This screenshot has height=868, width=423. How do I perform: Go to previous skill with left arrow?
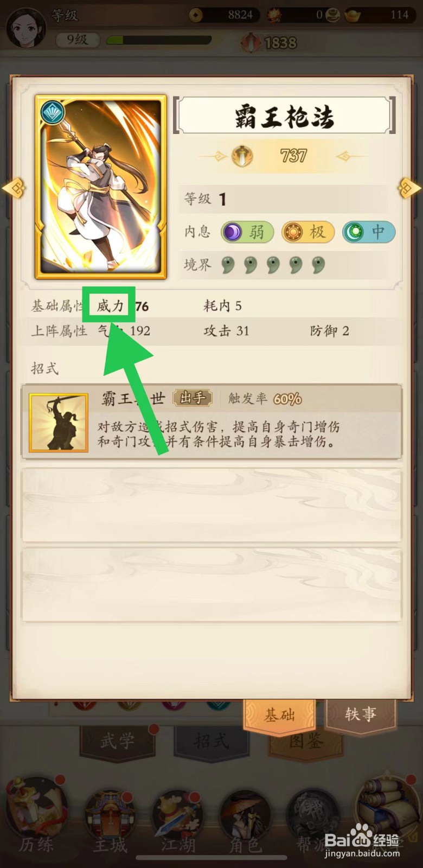tap(13, 188)
